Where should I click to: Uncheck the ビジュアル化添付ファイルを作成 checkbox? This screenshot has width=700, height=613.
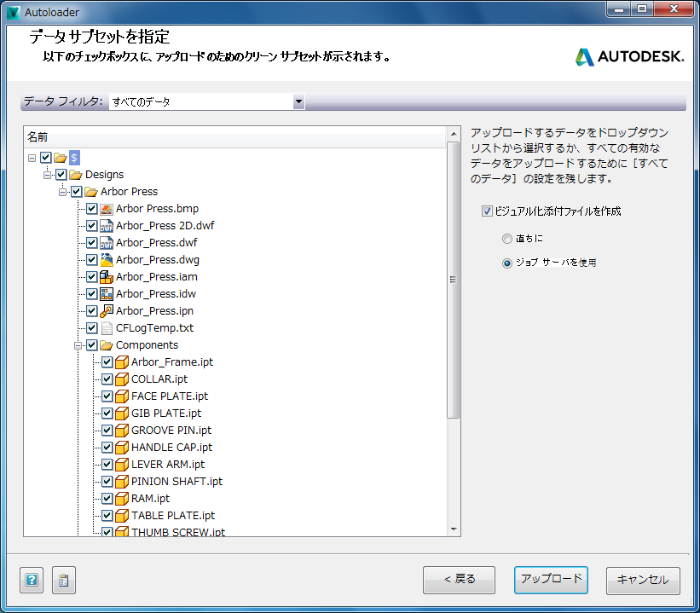point(487,211)
